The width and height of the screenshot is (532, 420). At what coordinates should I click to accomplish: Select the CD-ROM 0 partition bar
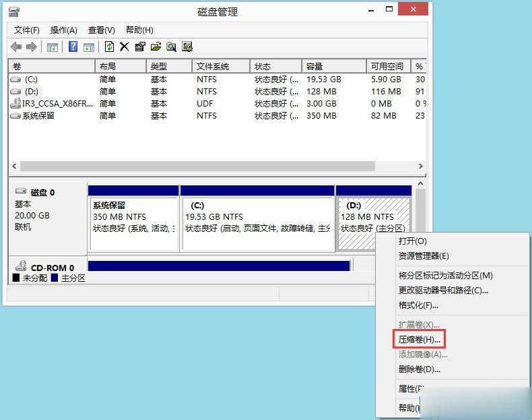point(219,266)
